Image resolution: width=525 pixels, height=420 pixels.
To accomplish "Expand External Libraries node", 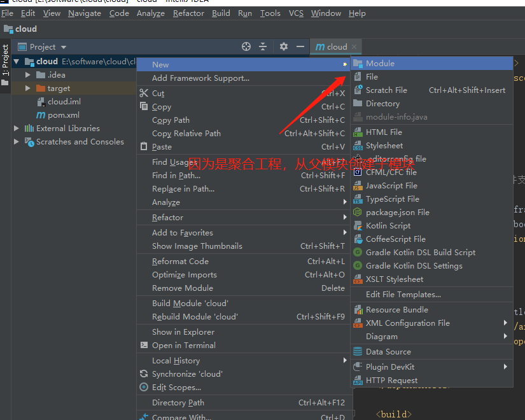I will tap(16, 129).
